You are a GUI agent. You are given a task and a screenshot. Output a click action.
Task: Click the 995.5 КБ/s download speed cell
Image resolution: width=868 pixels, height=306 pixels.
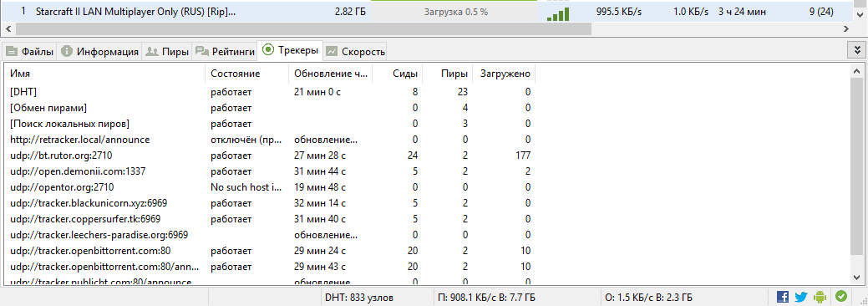[619, 11]
